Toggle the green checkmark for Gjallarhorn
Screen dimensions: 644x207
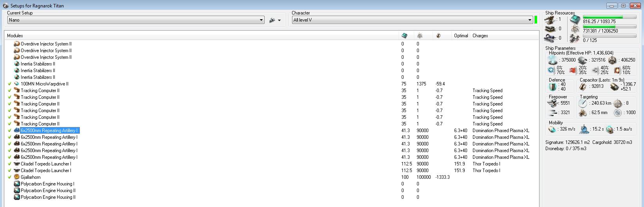9,177
